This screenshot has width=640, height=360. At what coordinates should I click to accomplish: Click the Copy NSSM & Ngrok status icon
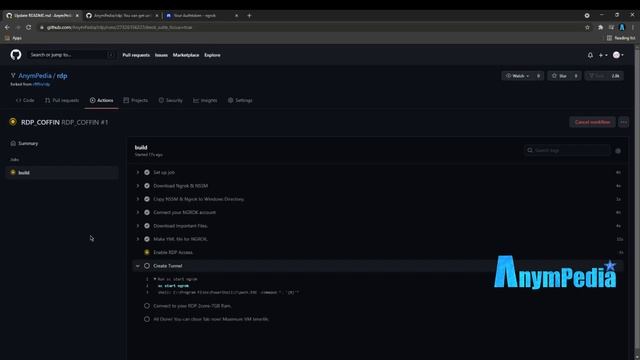[147, 199]
